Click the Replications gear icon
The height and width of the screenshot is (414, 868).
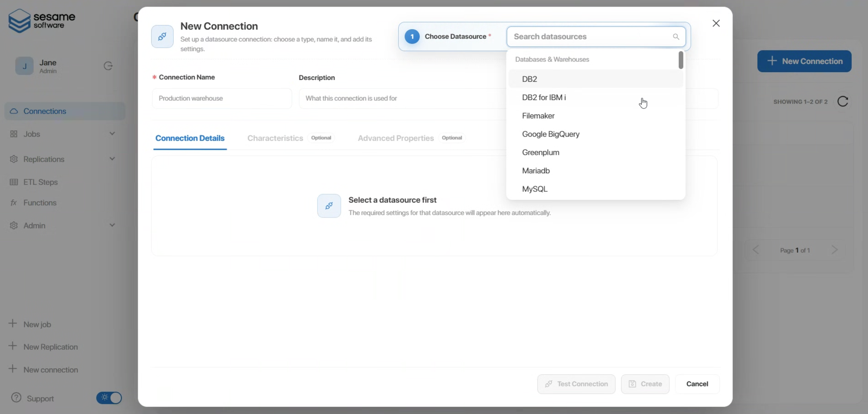coord(14,159)
